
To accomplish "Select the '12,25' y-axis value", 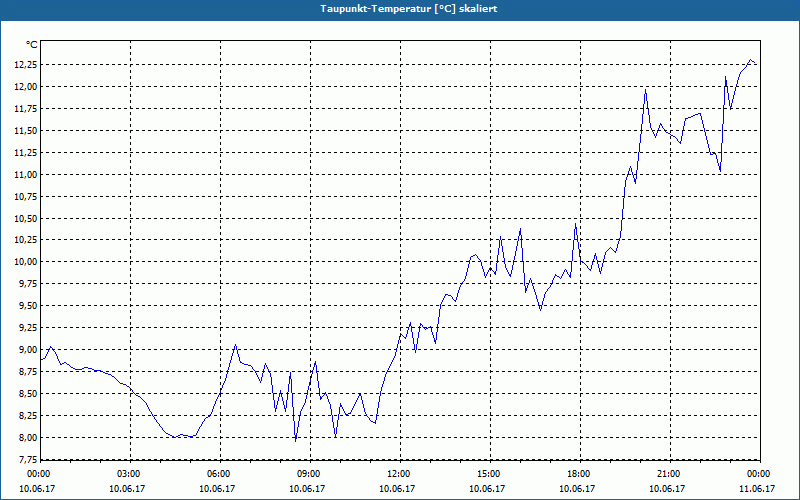I will (27, 64).
